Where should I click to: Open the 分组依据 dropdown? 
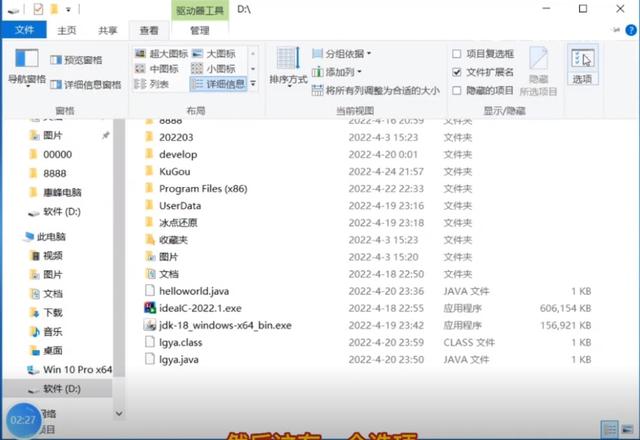point(342,53)
